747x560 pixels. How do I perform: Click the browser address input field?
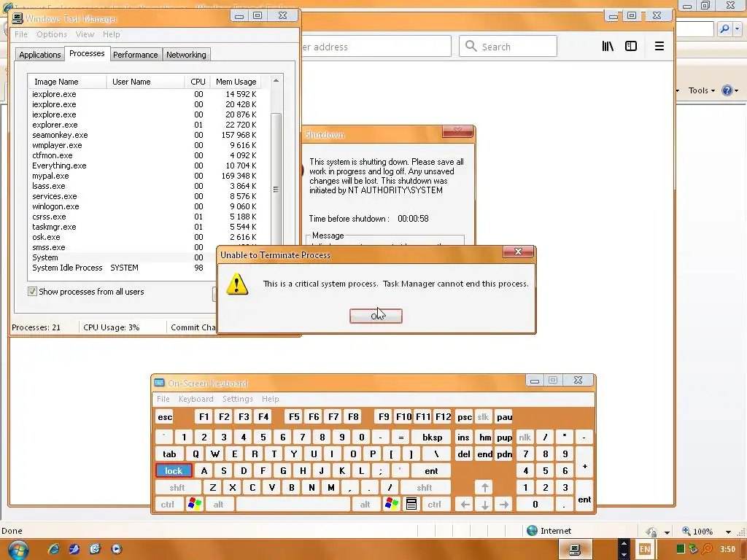pyautogui.click(x=376, y=47)
